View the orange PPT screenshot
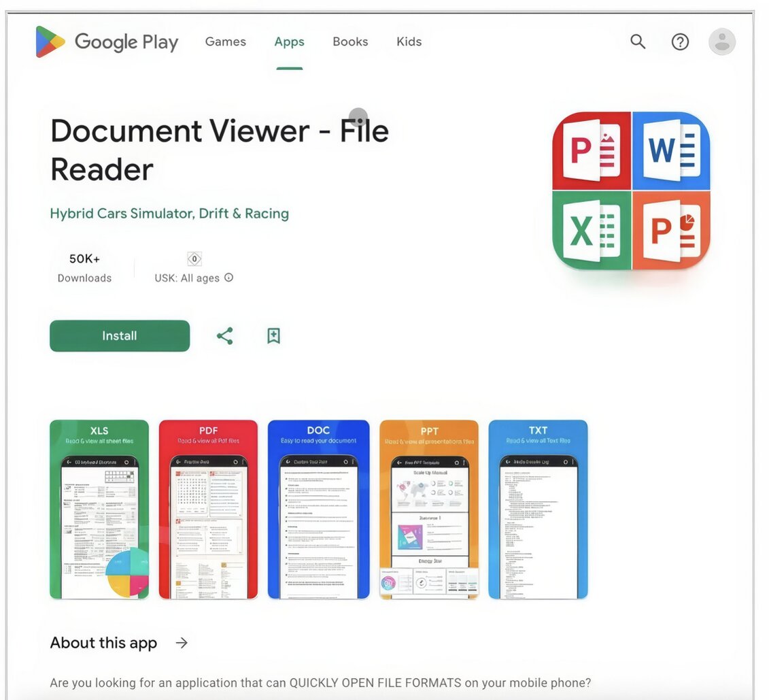 coord(429,510)
